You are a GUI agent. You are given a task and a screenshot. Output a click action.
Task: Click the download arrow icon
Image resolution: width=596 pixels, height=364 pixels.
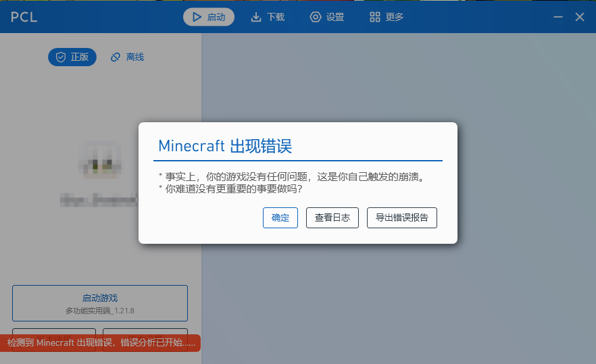pos(256,17)
